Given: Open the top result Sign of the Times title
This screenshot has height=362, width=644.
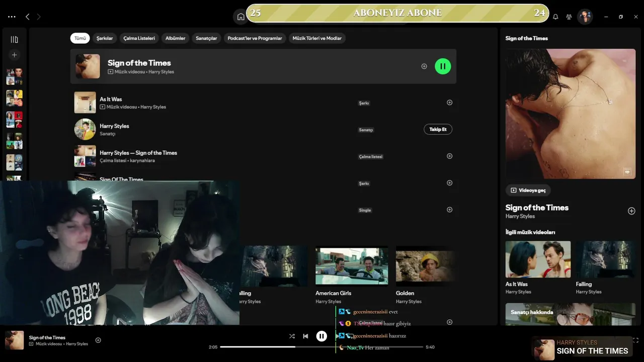Looking at the screenshot, I should pos(139,63).
